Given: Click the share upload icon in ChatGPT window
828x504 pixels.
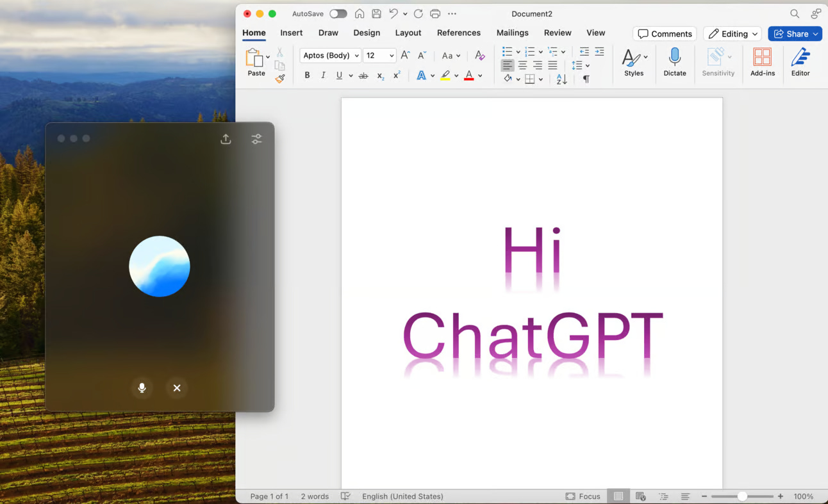Looking at the screenshot, I should (226, 139).
